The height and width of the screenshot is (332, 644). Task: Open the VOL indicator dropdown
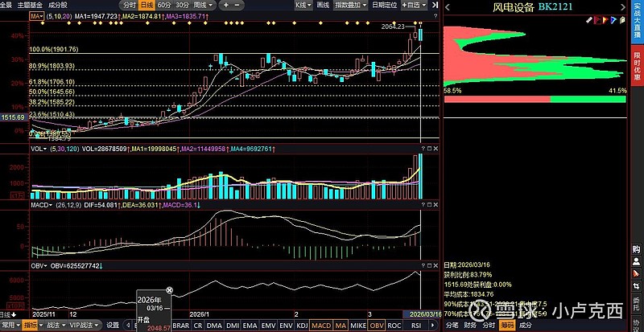pyautogui.click(x=39, y=149)
